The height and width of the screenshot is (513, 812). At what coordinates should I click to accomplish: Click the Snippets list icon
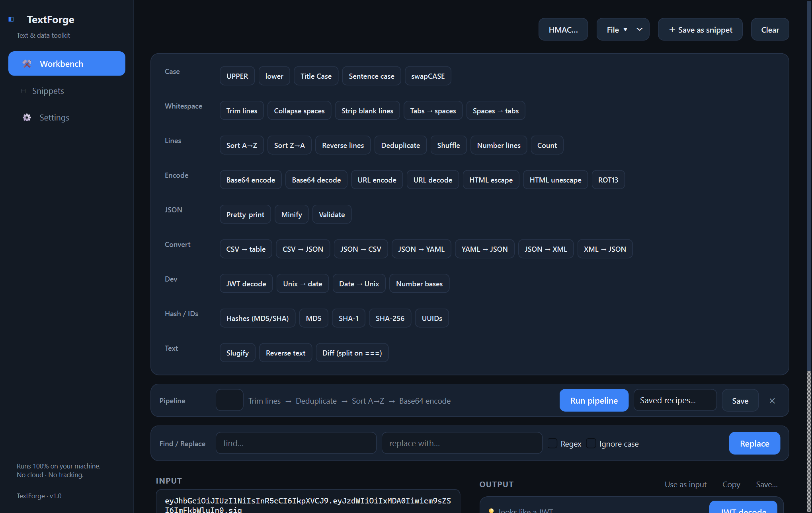(x=23, y=91)
